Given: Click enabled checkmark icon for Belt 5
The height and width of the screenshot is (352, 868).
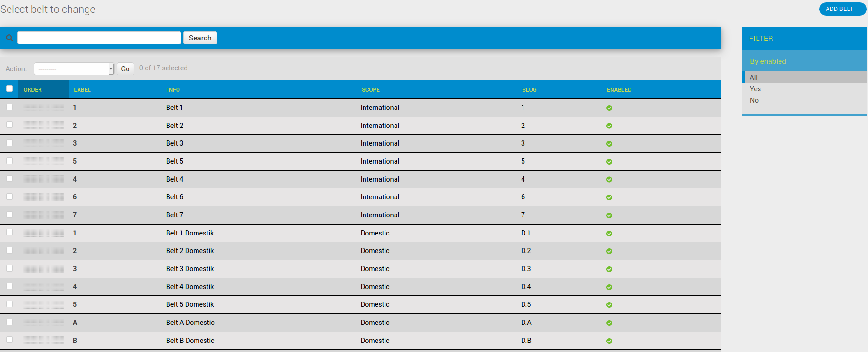Looking at the screenshot, I should click(x=609, y=162).
